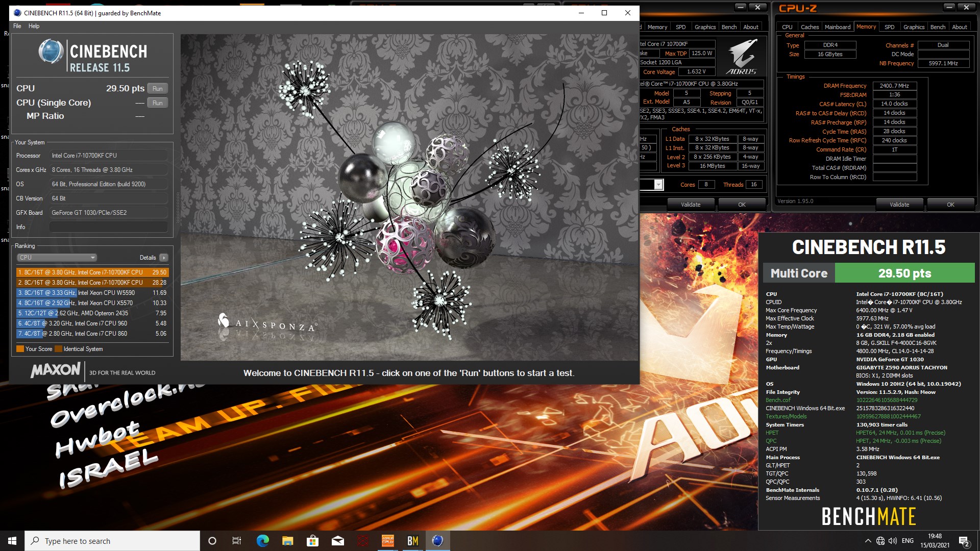Open SPD tab in right CPU-Z window
980x551 pixels.
coord(890,27)
